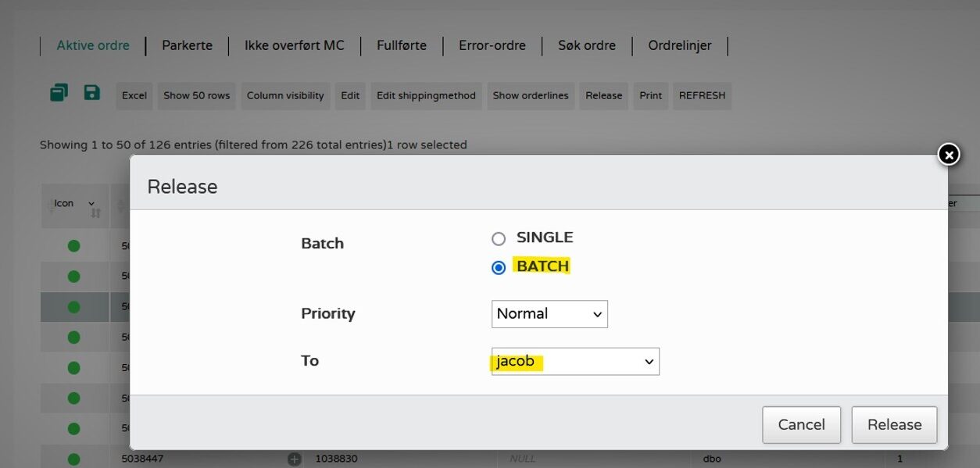Click the green status dot in the first row
980x468 pixels.
74,246
